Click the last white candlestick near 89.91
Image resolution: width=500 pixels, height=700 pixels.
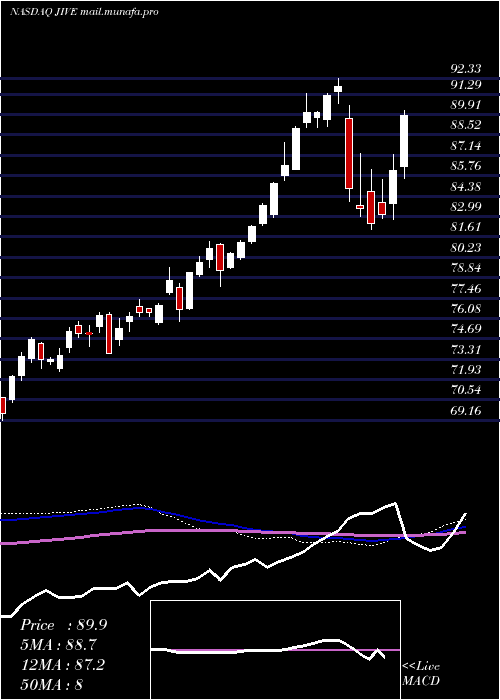404,145
